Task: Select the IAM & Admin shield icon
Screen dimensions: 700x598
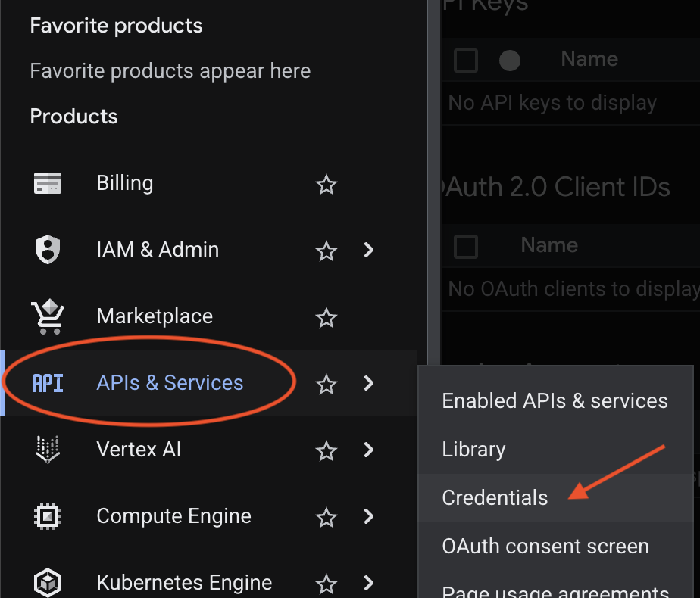Action: click(47, 250)
